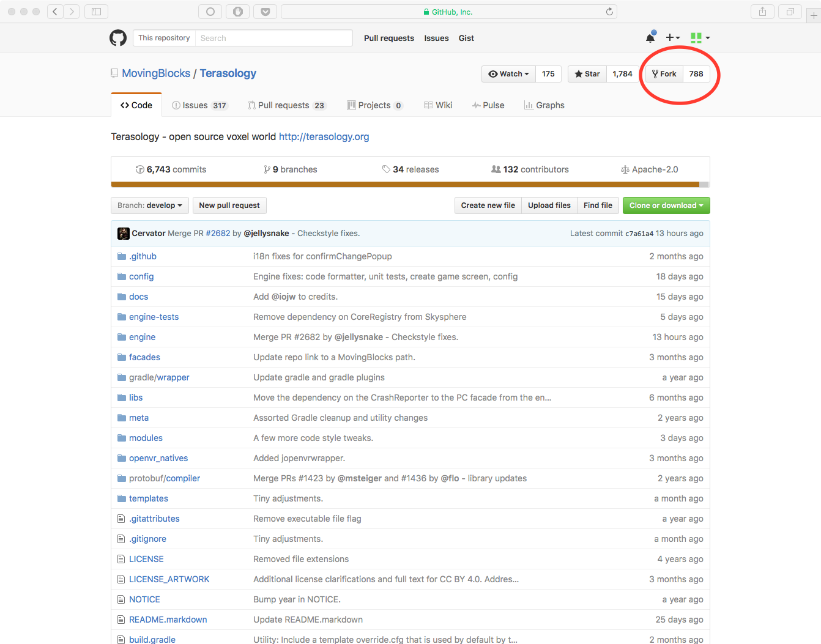Toggle Safari sidebar button
821x644 pixels.
pos(96,12)
